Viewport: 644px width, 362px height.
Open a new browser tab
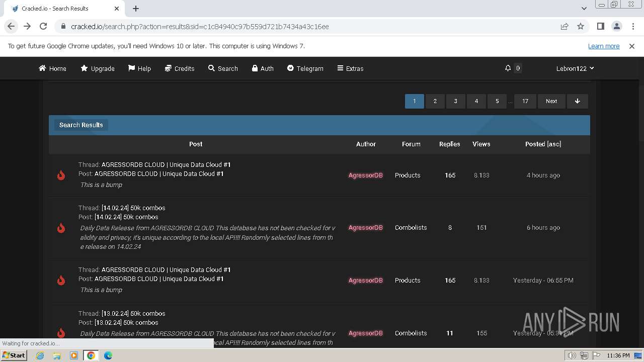click(x=136, y=9)
